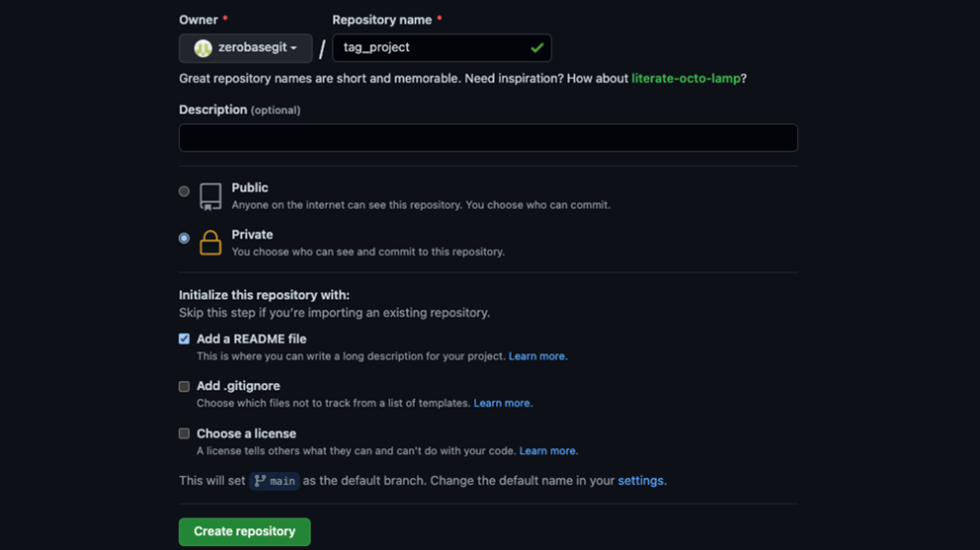This screenshot has height=550, width=980.
Task: Open Learn more link for .gitignore
Action: (502, 404)
